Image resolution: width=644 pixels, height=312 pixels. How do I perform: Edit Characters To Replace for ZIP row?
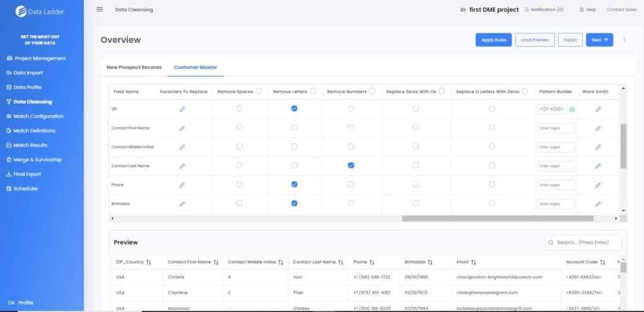click(182, 109)
